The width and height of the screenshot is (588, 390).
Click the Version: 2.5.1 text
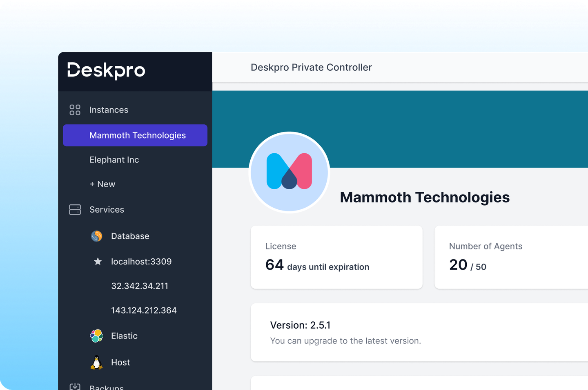(300, 325)
